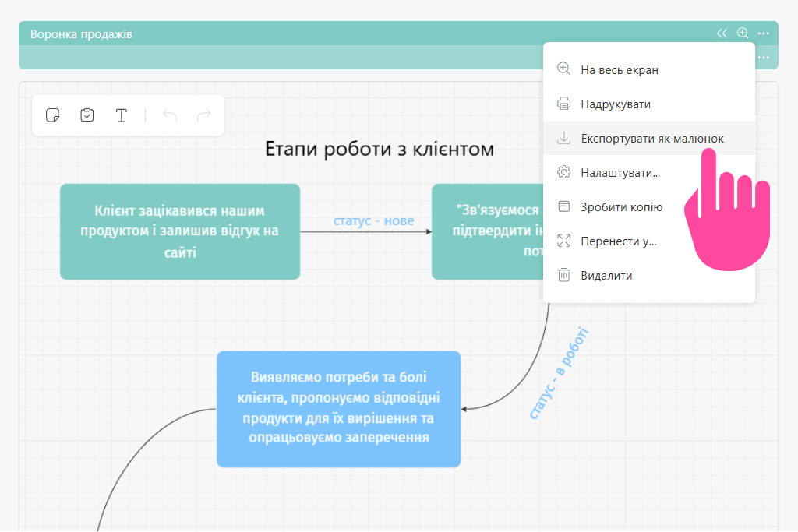Viewport: 798px width, 532px height.
Task: Select 'Зробити копію' menu entry
Action: (649, 207)
